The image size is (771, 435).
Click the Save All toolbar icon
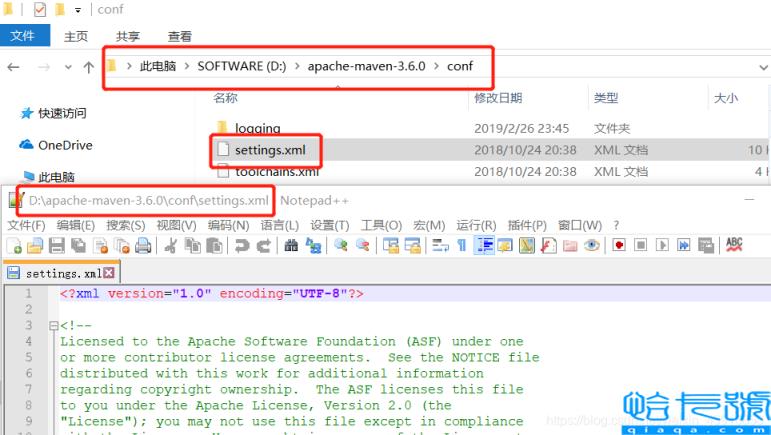(78, 245)
